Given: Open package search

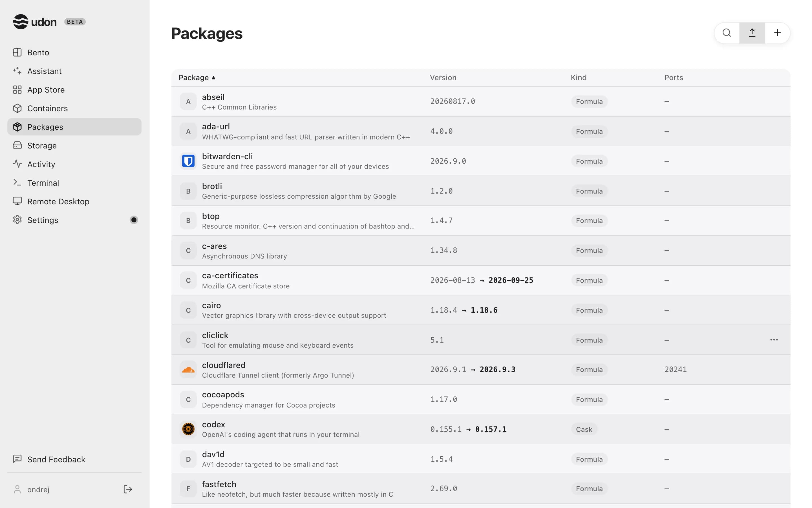Looking at the screenshot, I should (727, 33).
